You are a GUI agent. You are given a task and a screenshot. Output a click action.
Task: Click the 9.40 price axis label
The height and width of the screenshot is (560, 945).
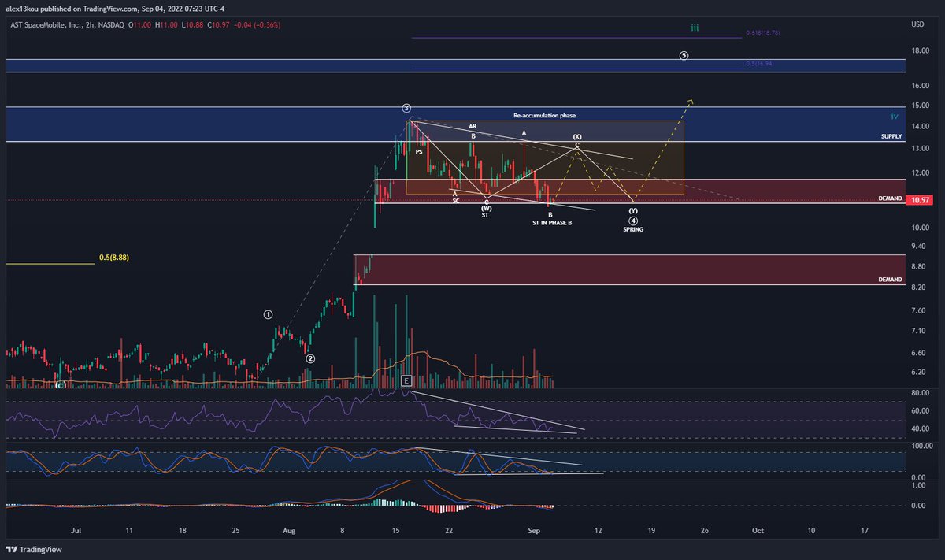tap(917, 246)
